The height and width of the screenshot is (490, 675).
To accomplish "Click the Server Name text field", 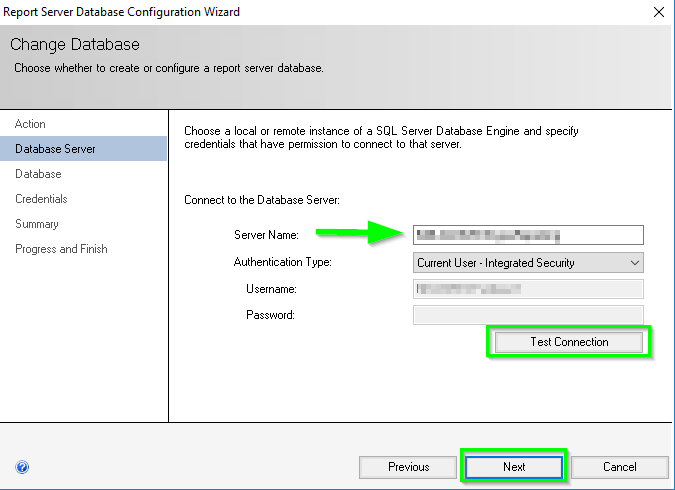I will [x=528, y=235].
